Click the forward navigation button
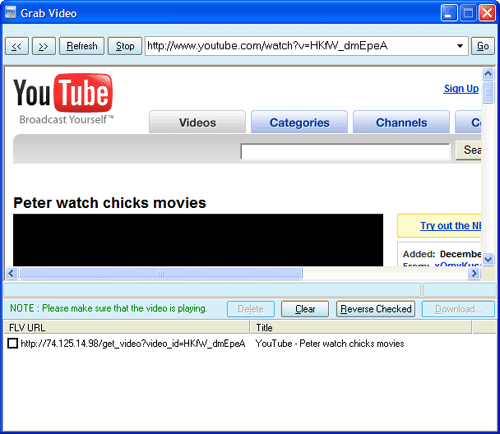Viewport: 500px width, 434px height. coord(43,46)
